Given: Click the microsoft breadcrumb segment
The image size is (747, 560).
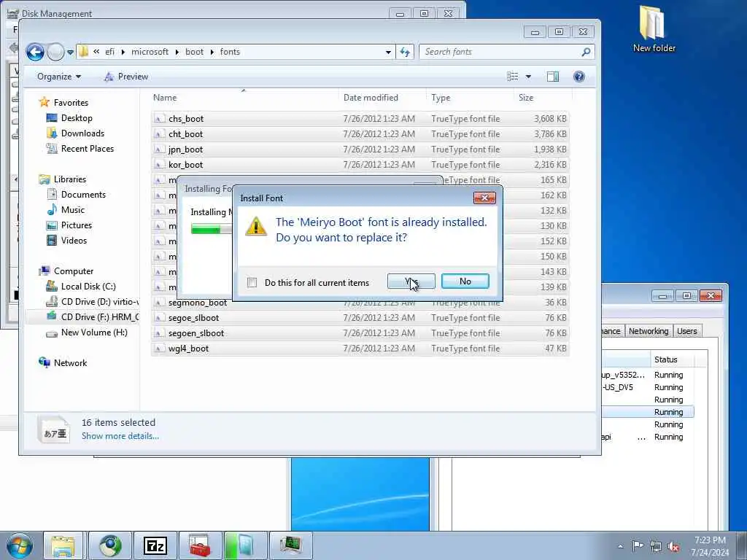Looking at the screenshot, I should click(x=150, y=52).
